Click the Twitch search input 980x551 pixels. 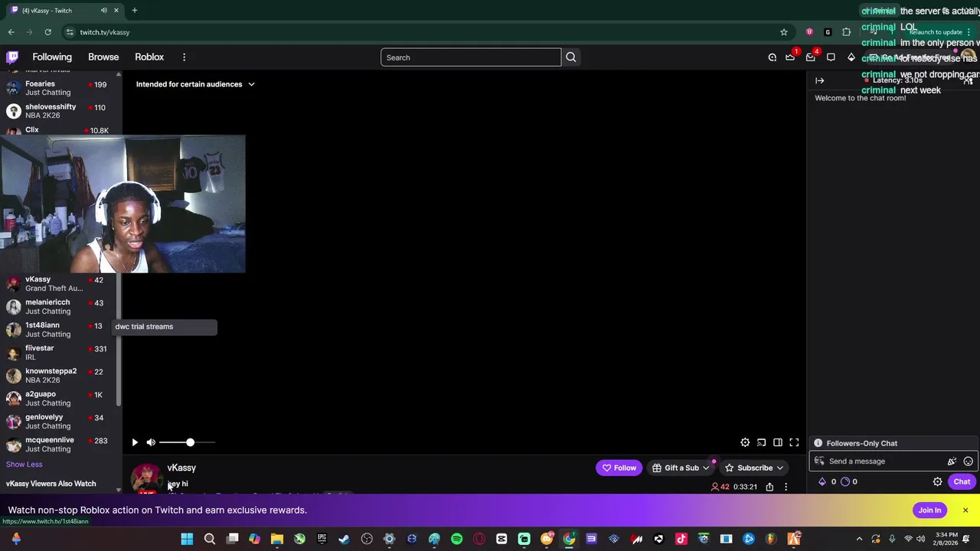[x=471, y=57]
